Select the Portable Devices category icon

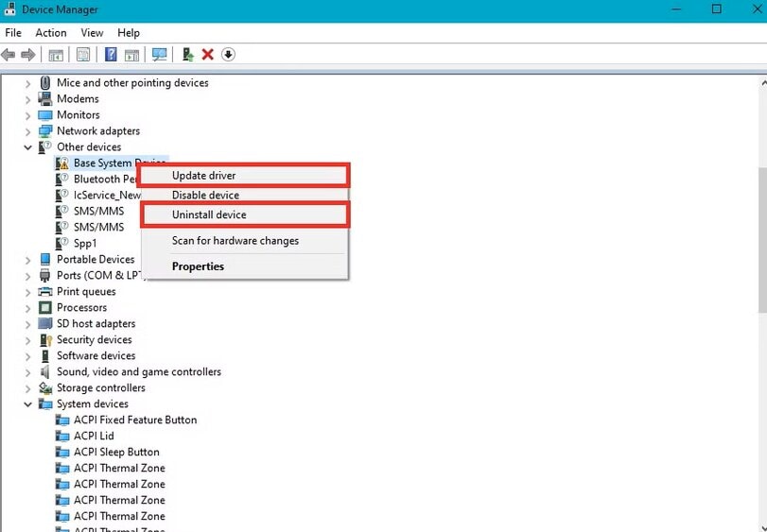click(x=45, y=259)
